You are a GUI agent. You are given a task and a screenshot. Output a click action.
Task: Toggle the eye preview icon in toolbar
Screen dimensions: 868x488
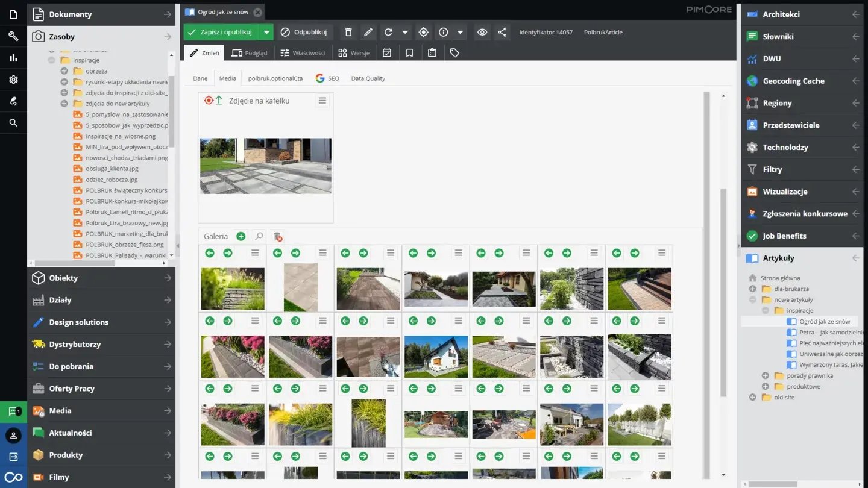pos(482,32)
